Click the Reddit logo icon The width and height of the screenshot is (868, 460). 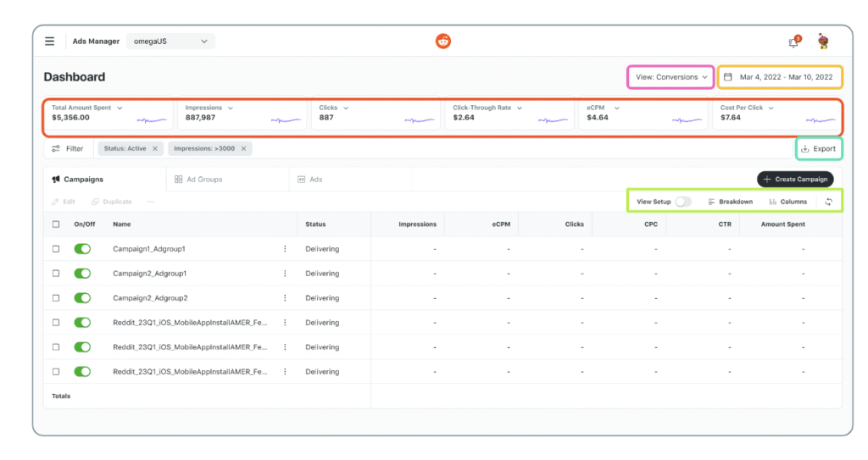[443, 41]
